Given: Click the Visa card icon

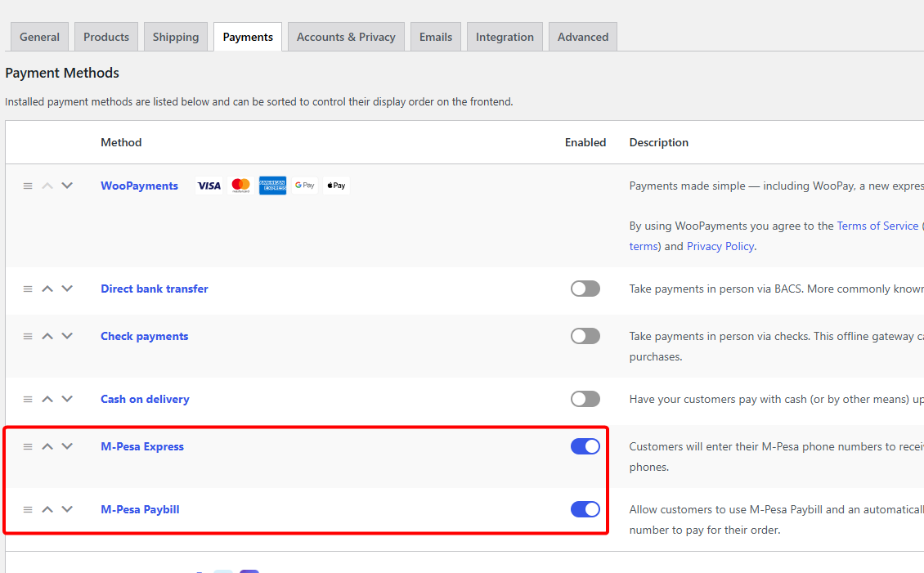Looking at the screenshot, I should click(209, 186).
